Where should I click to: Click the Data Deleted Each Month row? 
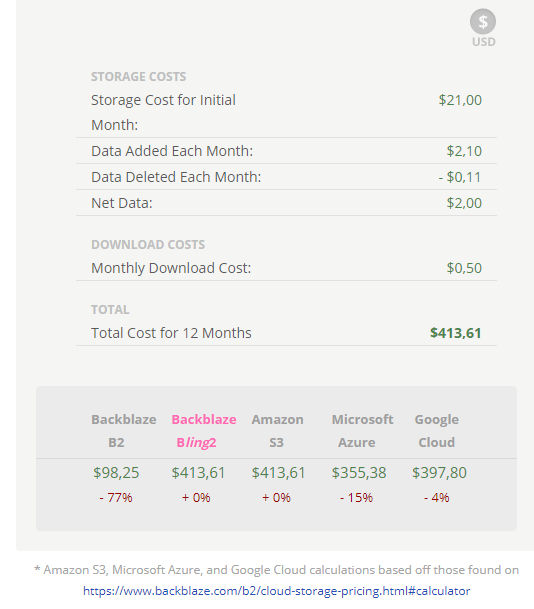tap(286, 177)
